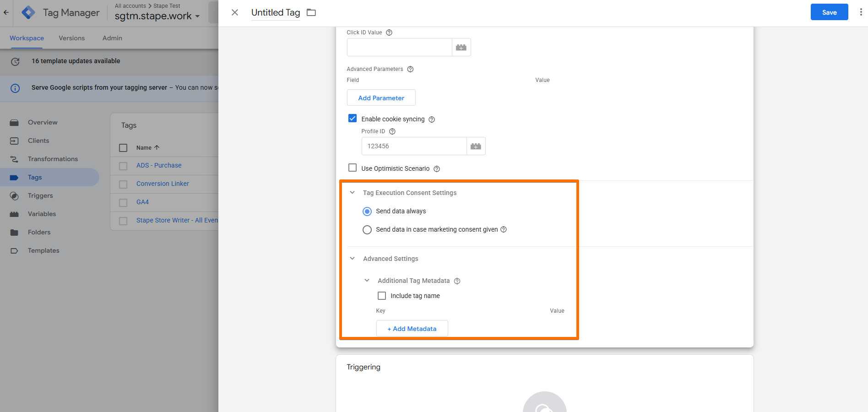Click the Profile ID input field
Screen dimensions: 868x412
(x=414, y=146)
